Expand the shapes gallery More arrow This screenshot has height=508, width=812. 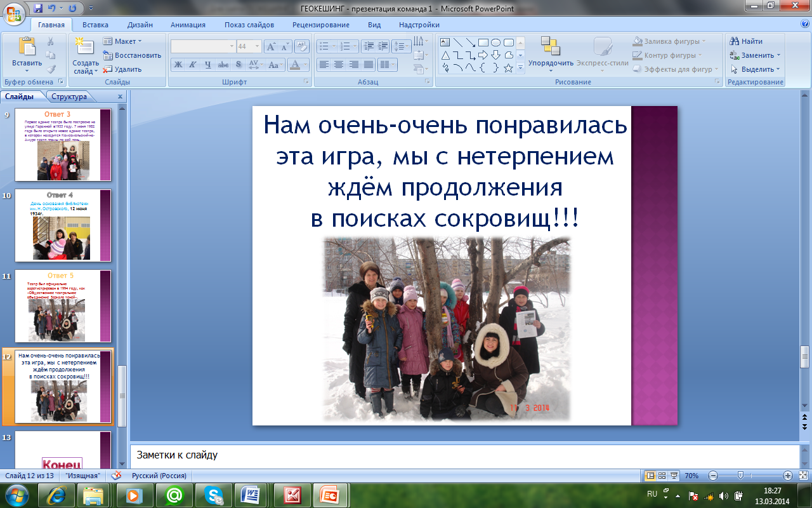(x=520, y=68)
